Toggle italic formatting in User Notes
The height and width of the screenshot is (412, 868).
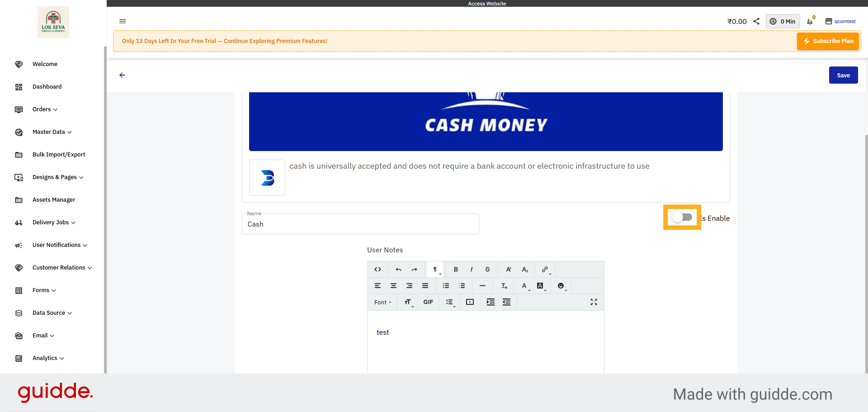coord(472,269)
